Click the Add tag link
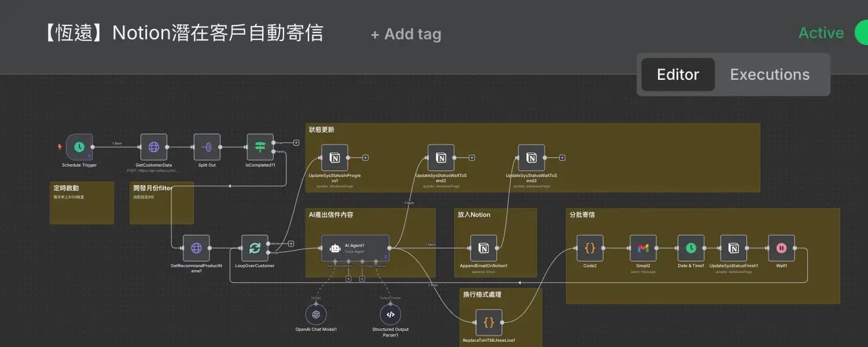 pos(406,34)
